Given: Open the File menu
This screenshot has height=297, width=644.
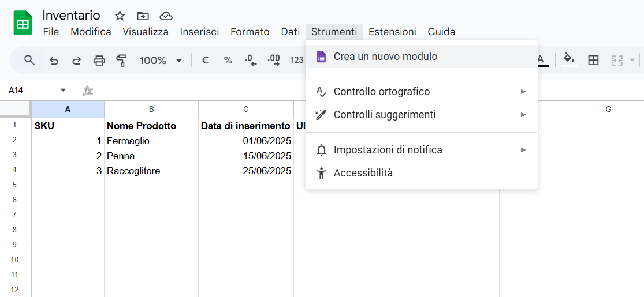Looking at the screenshot, I should tap(51, 32).
